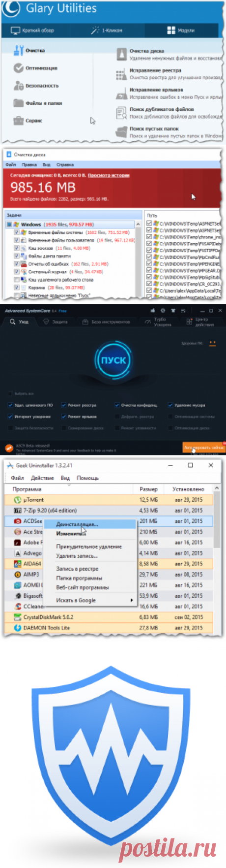The image size is (226, 868).
Task: Open the Оптимизация category icon
Action: pos(19,68)
